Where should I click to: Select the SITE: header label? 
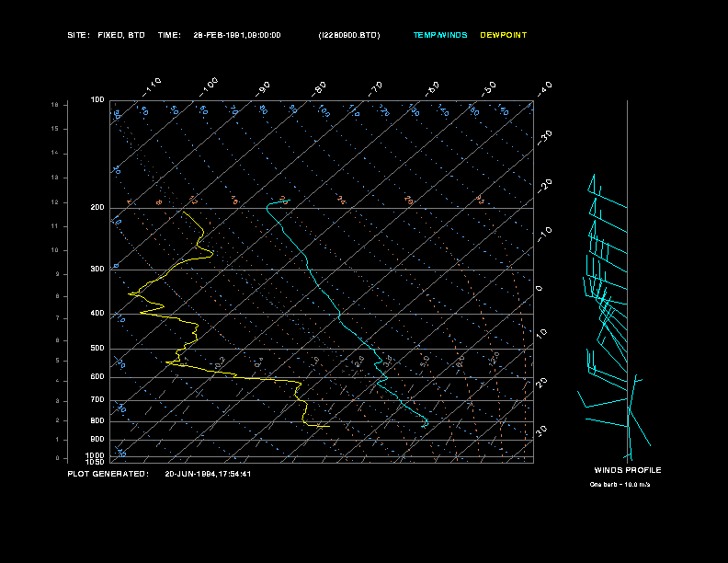pyautogui.click(x=78, y=35)
